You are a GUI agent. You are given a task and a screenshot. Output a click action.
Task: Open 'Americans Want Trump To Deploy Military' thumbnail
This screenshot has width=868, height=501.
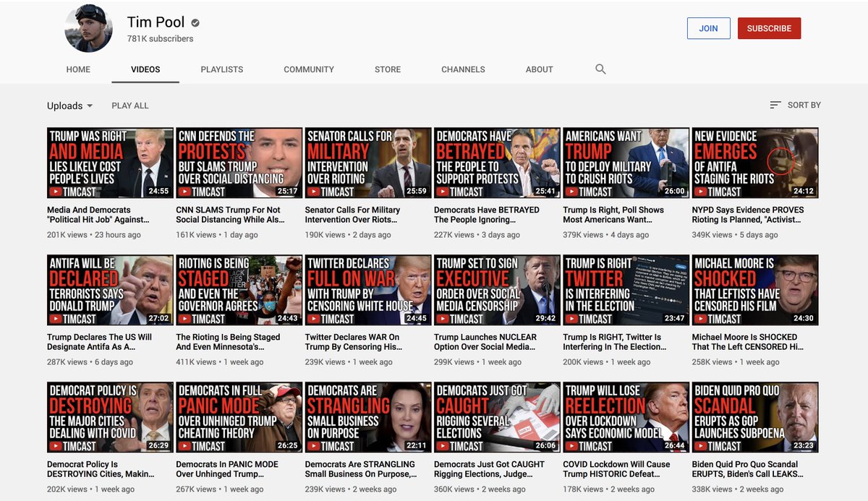(626, 163)
